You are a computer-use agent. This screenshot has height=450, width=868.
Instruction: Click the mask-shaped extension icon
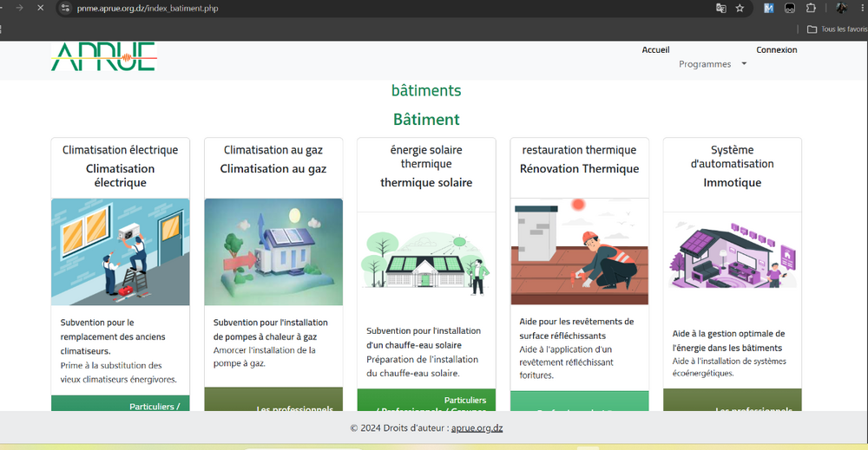coord(790,9)
